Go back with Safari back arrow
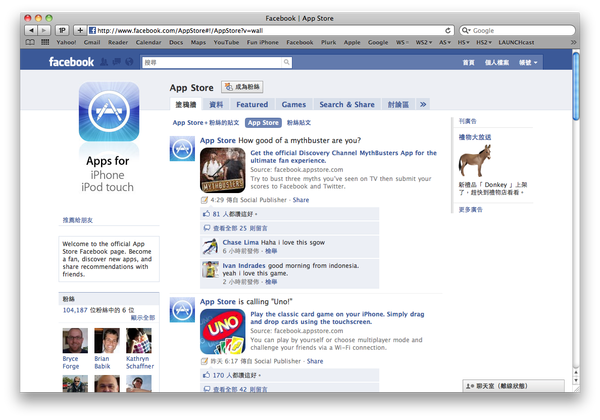 coord(31,30)
